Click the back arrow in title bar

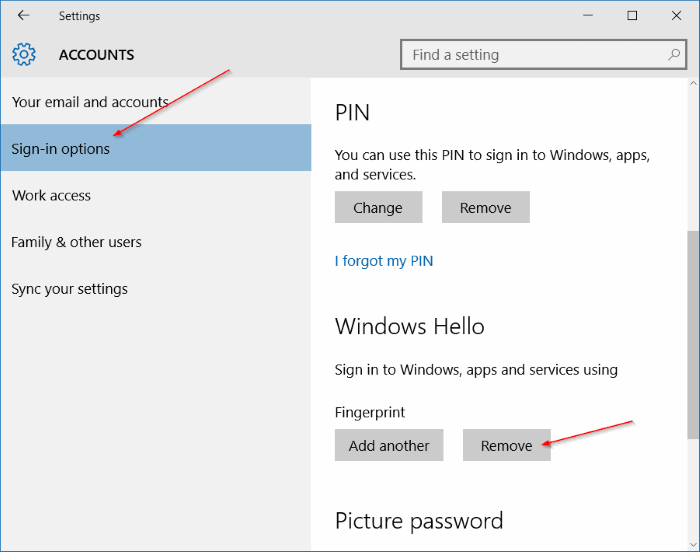pyautogui.click(x=23, y=16)
